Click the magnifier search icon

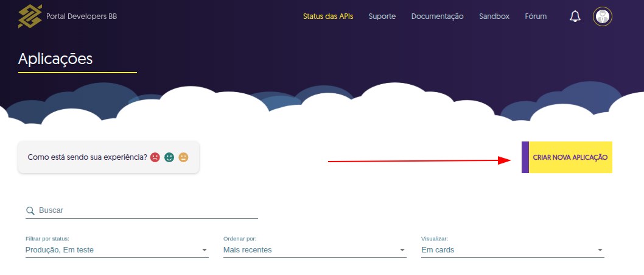click(30, 210)
